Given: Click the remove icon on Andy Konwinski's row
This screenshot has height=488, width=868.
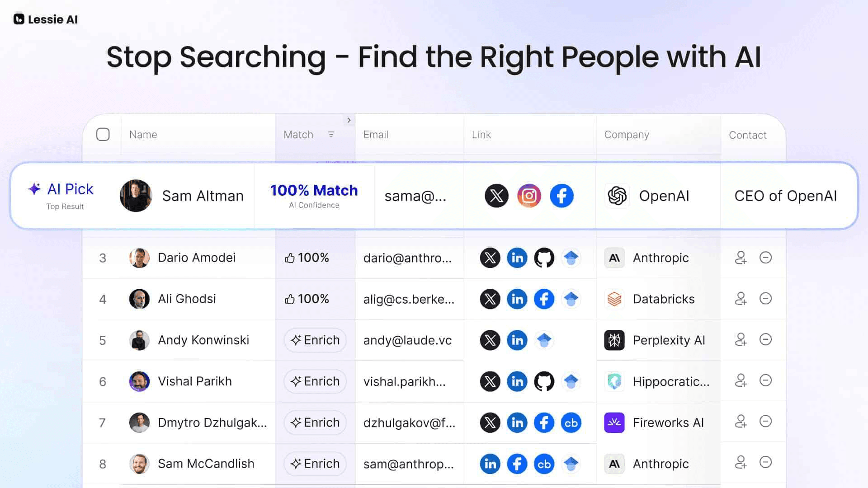Looking at the screenshot, I should click(765, 340).
